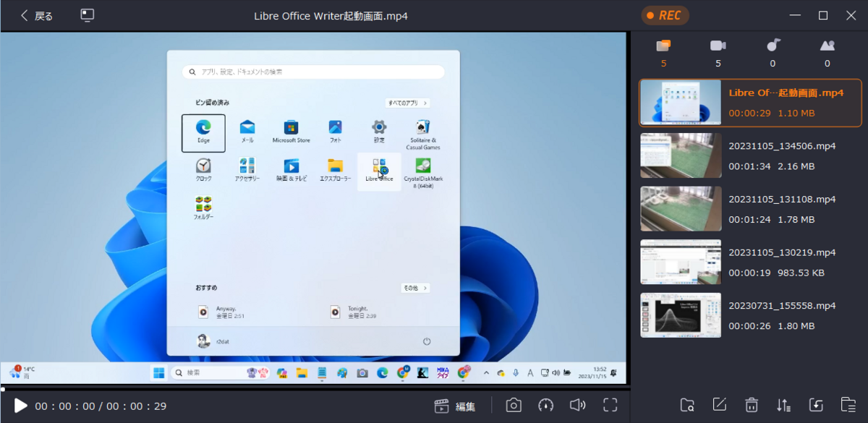The image size is (868, 423).
Task: Open file 20231105_130219.mp4 by its name
Action: click(782, 253)
